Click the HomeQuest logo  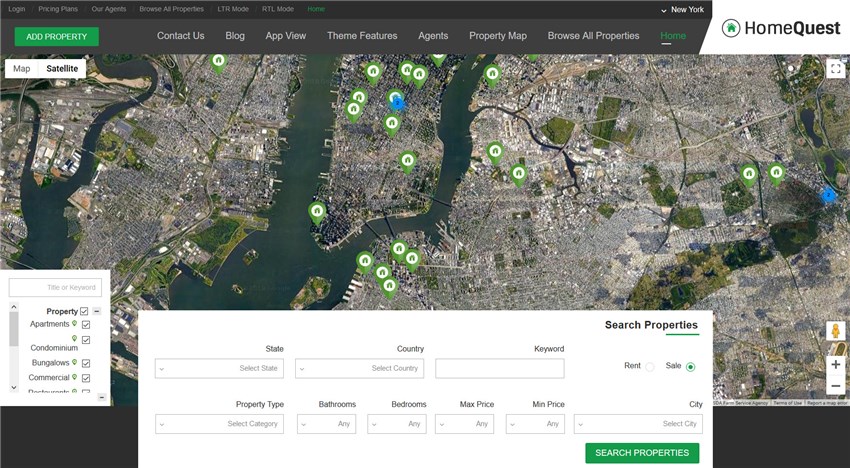[x=781, y=28]
